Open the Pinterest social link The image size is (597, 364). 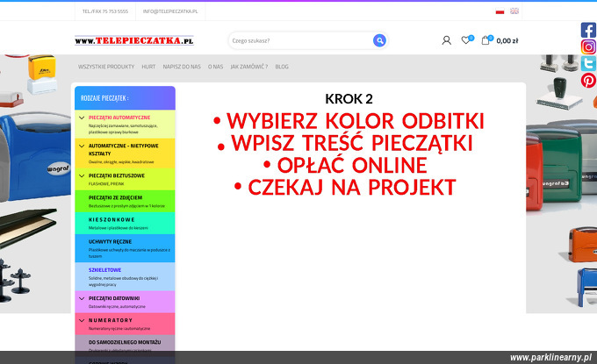[x=588, y=80]
